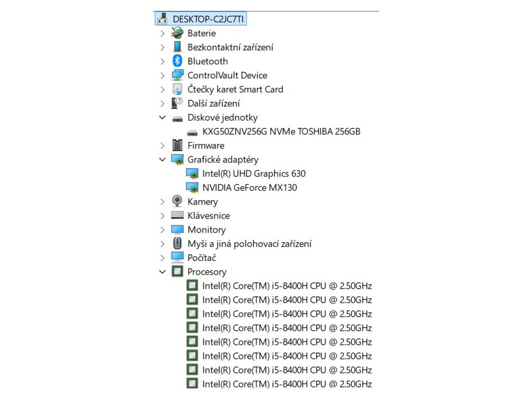Click the computer icon beside DESKTOP-C2JC7TI
This screenshot has height=399, width=532.
coord(163,19)
